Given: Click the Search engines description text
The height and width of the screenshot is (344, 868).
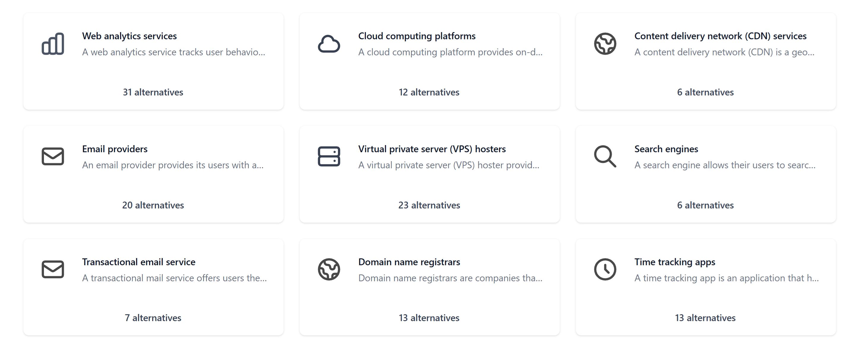Looking at the screenshot, I should (725, 165).
